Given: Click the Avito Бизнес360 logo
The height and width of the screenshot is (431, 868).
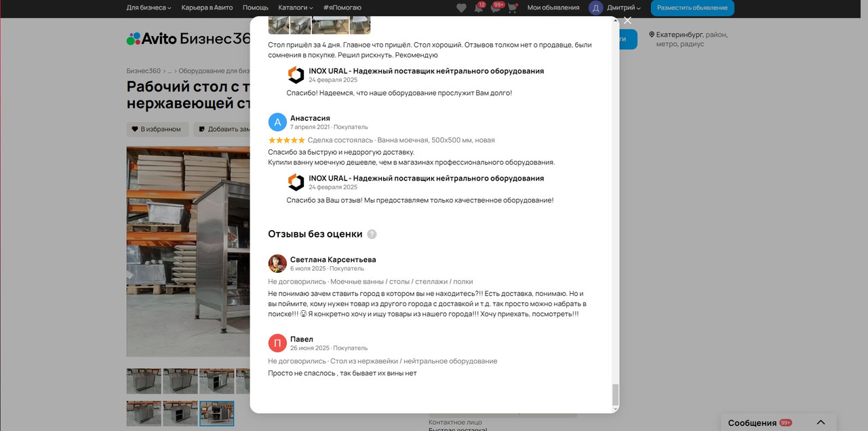Looking at the screenshot, I should (x=188, y=39).
